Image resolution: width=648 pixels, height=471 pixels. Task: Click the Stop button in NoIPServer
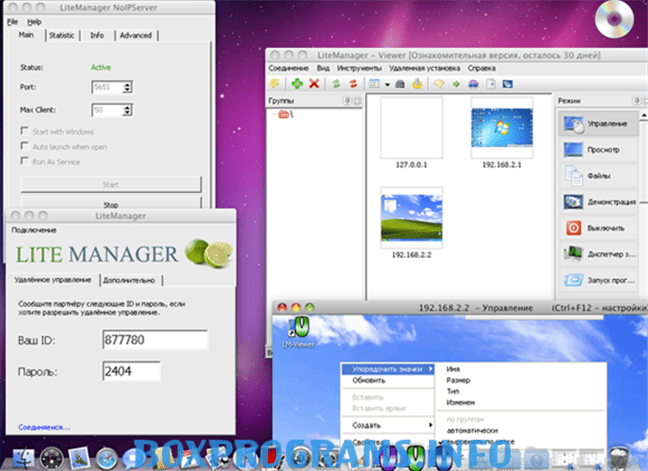click(x=111, y=204)
